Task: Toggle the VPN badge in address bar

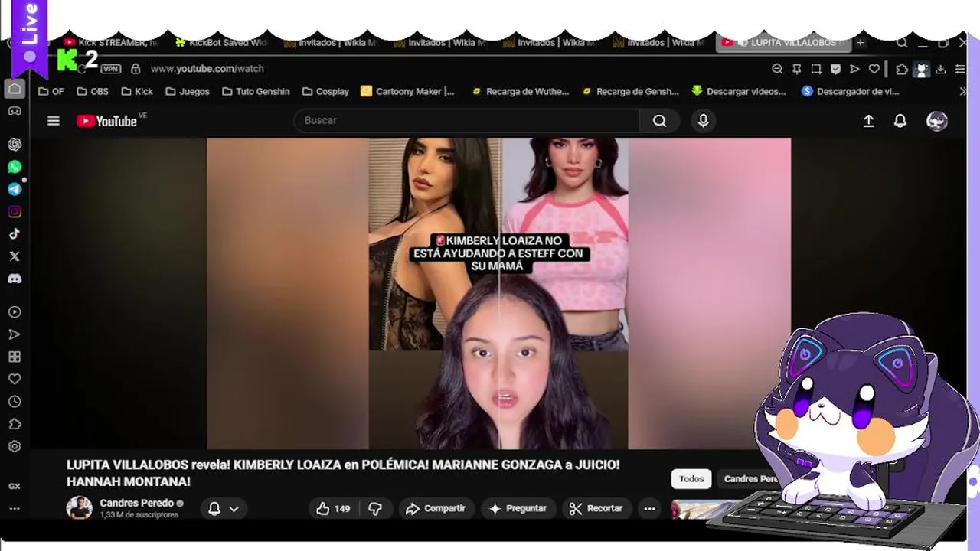Action: click(111, 69)
